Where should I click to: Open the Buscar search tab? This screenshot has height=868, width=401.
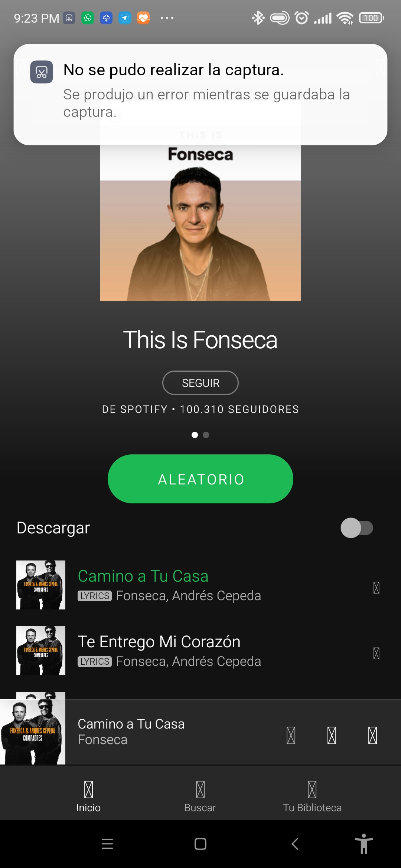[x=200, y=796]
